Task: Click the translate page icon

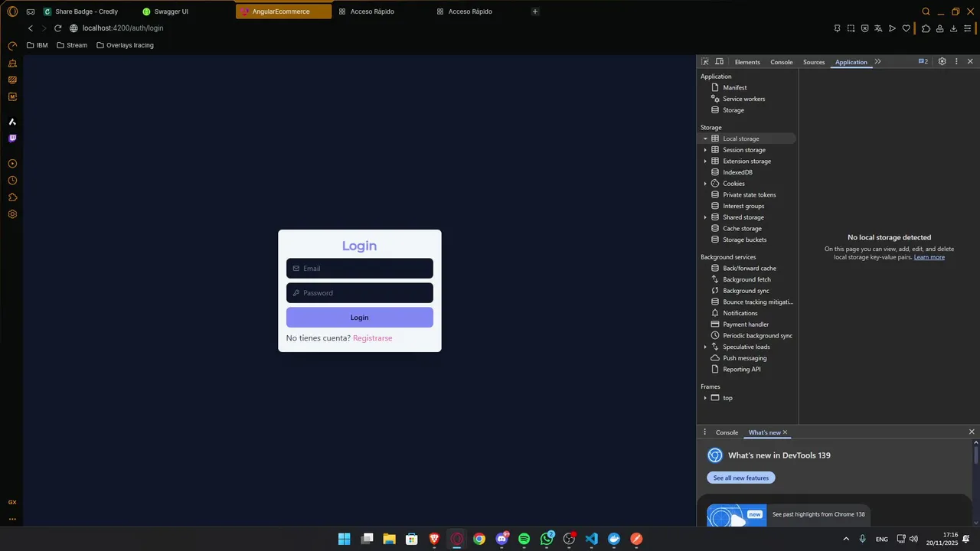Action: [x=878, y=28]
